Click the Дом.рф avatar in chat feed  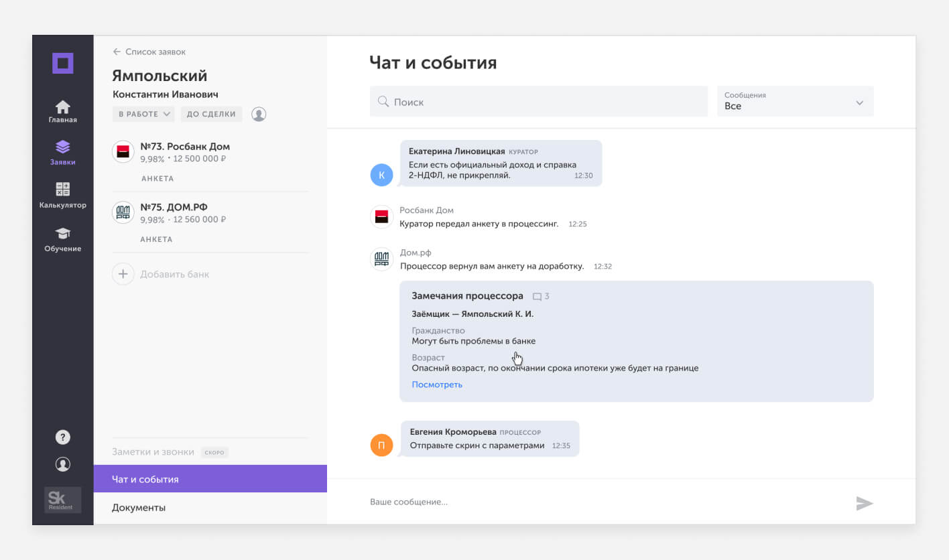pyautogui.click(x=381, y=259)
